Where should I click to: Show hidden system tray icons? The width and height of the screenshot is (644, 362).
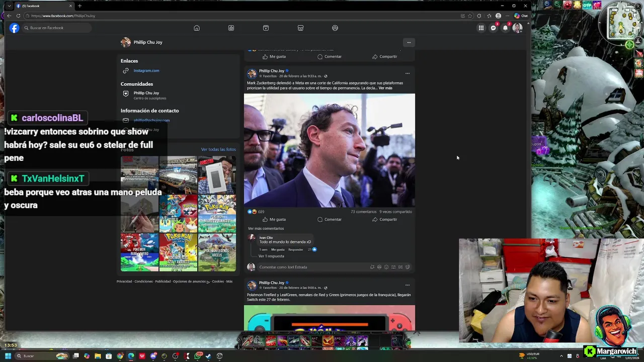pyautogui.click(x=561, y=356)
